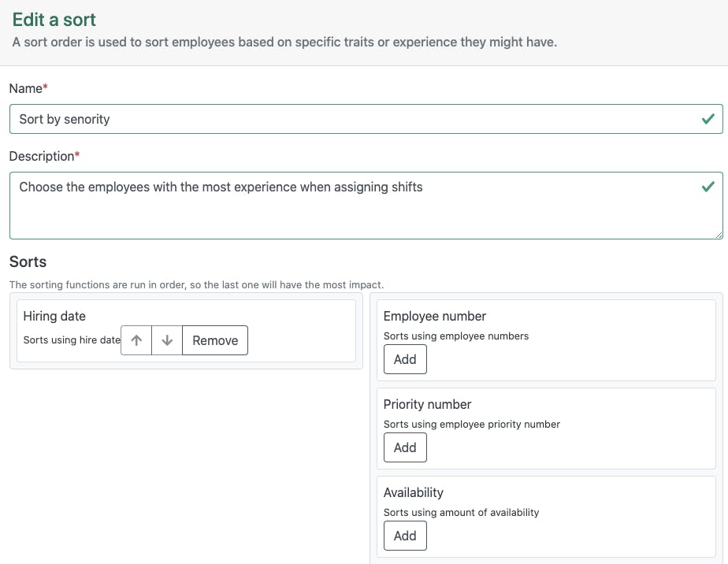Click the Priority number card title
The height and width of the screenshot is (564, 728).
click(427, 404)
